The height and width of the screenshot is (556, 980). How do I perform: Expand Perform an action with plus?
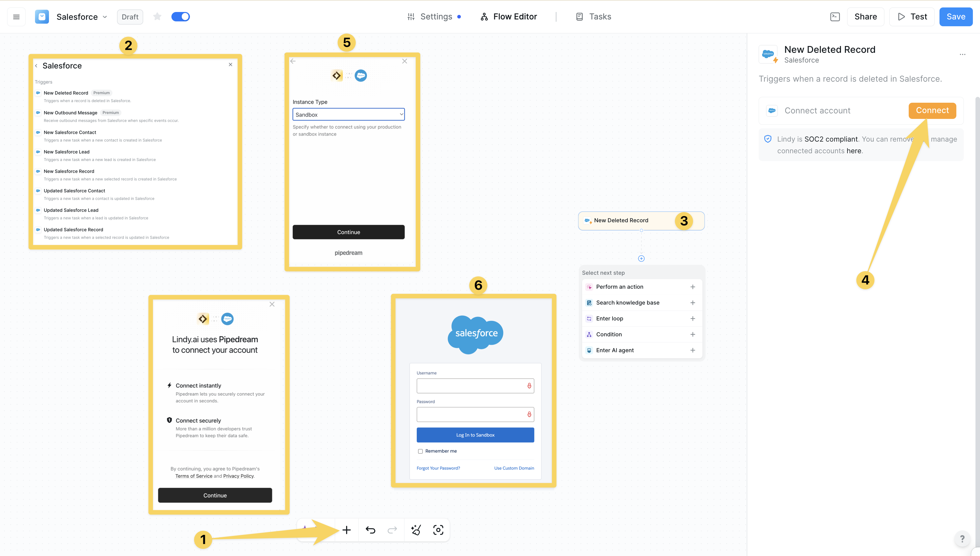(x=693, y=287)
